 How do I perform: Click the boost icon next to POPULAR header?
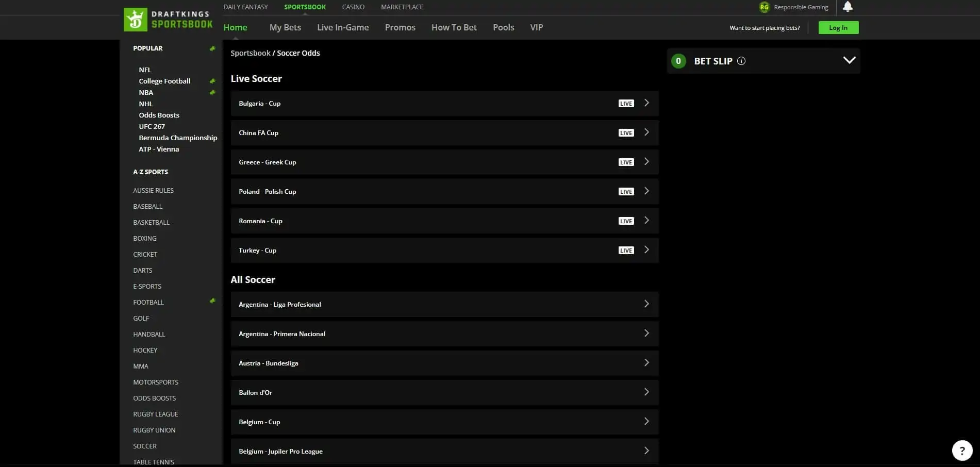coord(212,48)
